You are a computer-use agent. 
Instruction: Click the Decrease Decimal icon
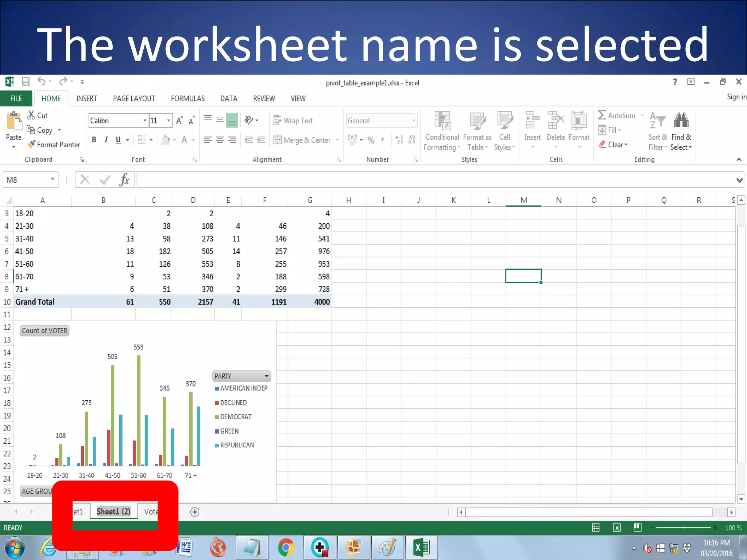[412, 140]
